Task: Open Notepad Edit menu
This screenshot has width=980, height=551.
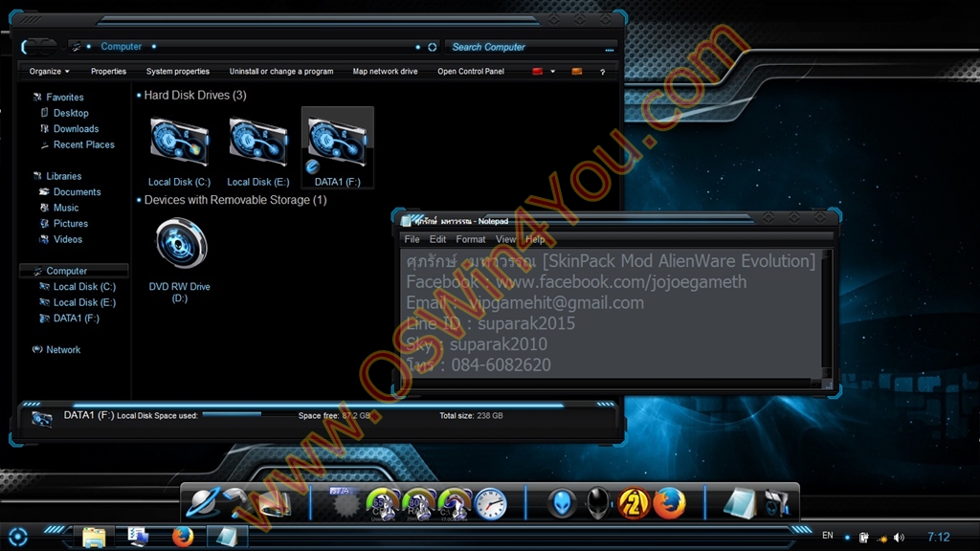Action: pyautogui.click(x=437, y=239)
